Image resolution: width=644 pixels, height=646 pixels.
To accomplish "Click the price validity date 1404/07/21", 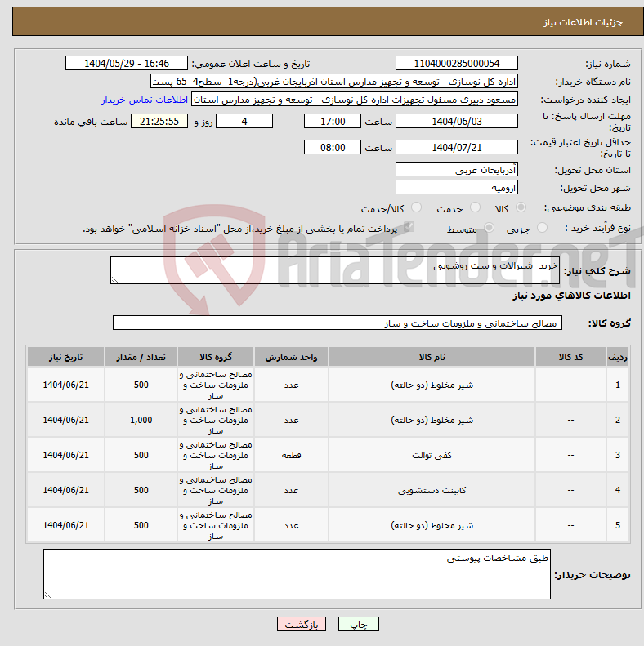I will click(x=456, y=148).
